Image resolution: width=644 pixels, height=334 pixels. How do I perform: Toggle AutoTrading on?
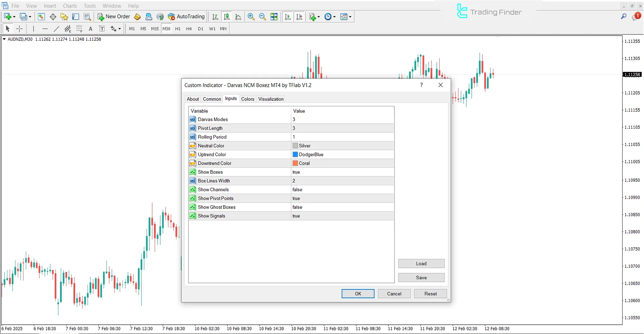click(186, 16)
